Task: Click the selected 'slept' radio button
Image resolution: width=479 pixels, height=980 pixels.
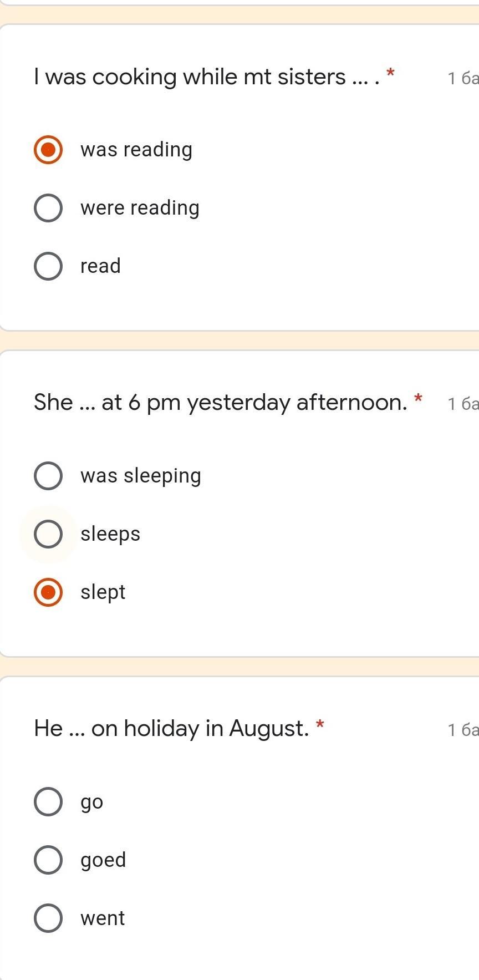Action: point(48,592)
